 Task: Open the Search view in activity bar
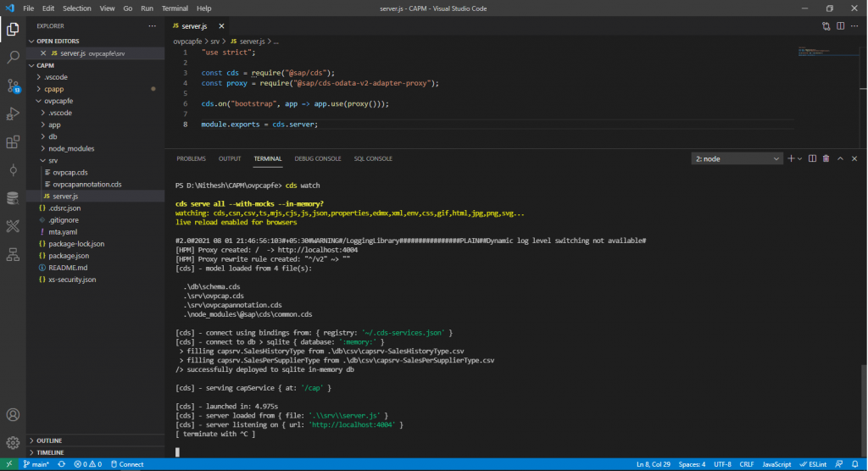[13, 57]
